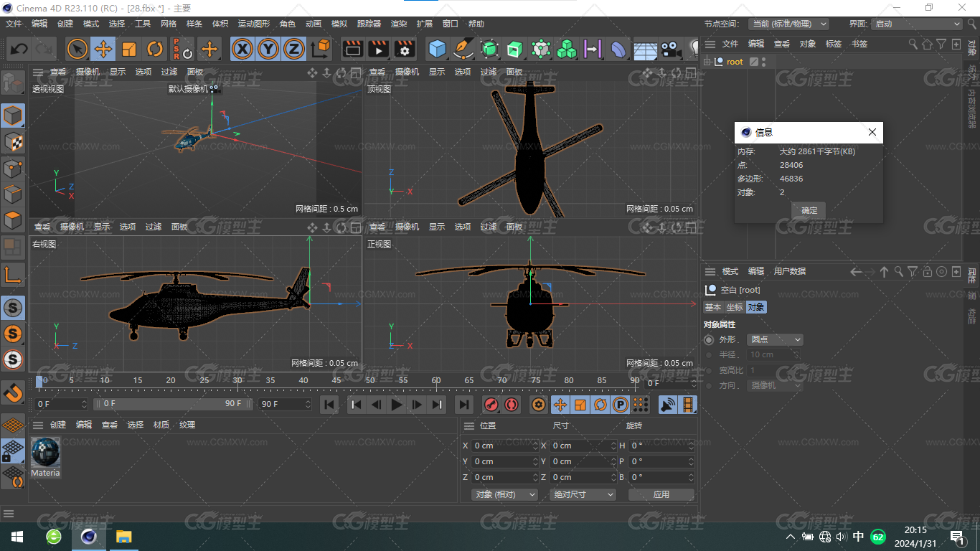The height and width of the screenshot is (551, 980).
Task: Select the 坐标 attribute tab
Action: point(735,307)
